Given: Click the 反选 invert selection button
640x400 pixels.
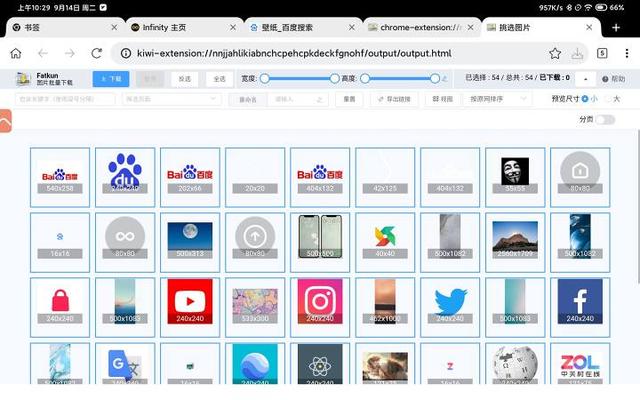Looking at the screenshot, I should pyautogui.click(x=184, y=79).
